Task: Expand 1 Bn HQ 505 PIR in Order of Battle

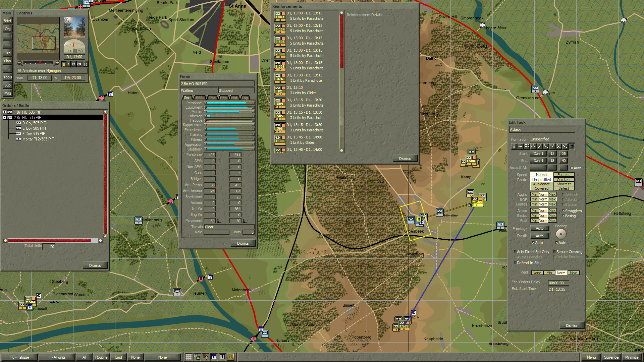Action: point(5,112)
